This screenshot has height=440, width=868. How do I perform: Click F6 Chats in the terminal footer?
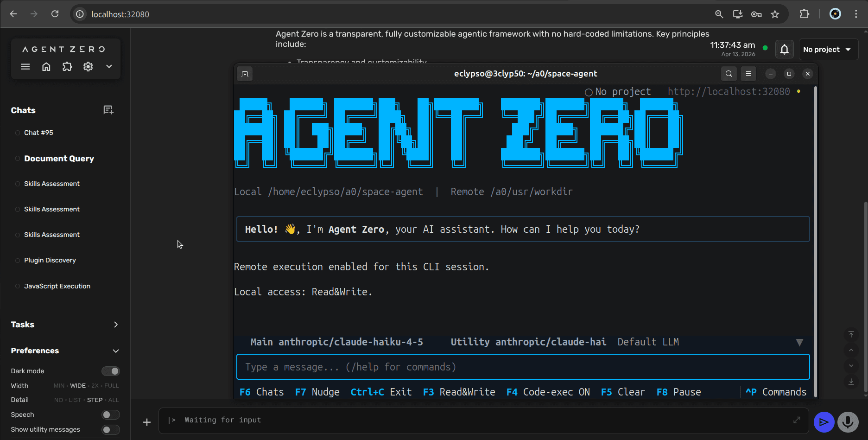pyautogui.click(x=262, y=392)
